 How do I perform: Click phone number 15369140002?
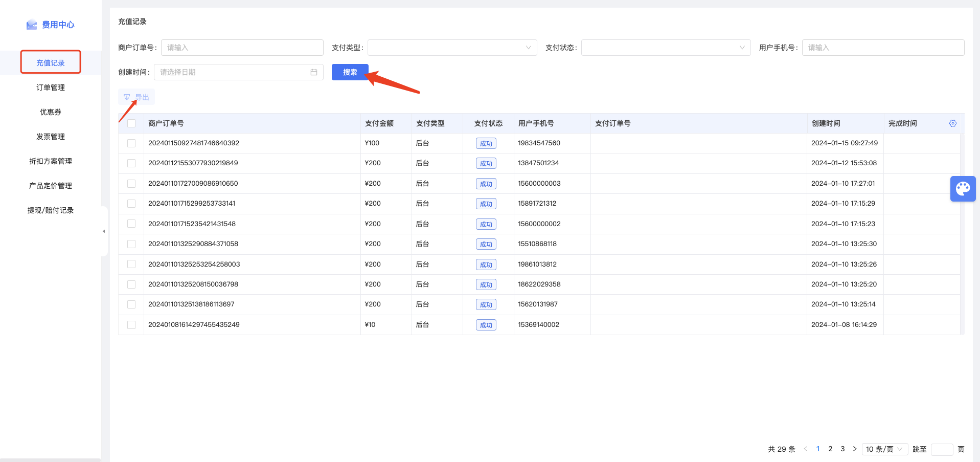[x=538, y=325]
